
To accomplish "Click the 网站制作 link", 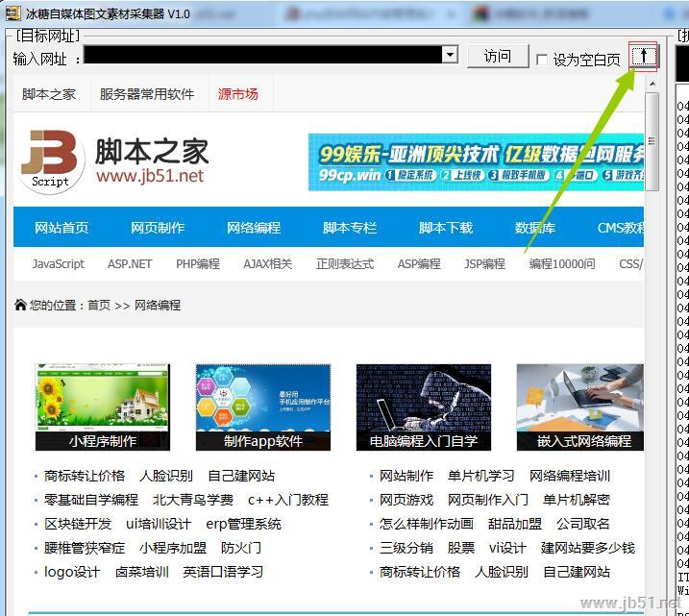I will (406, 476).
